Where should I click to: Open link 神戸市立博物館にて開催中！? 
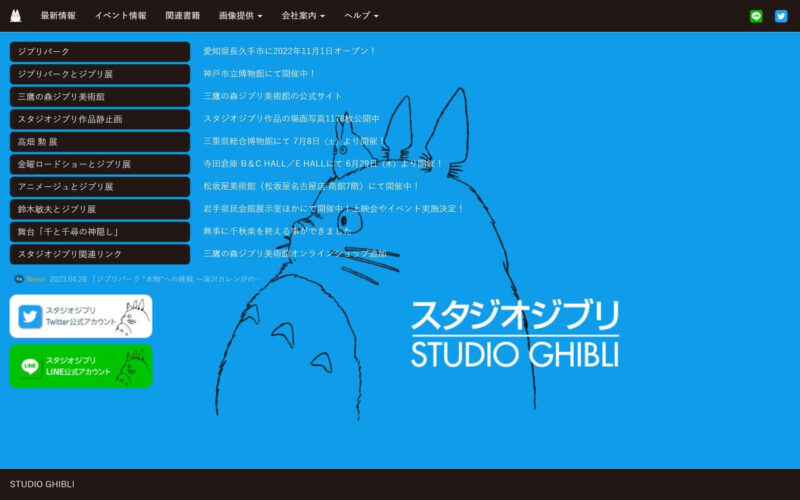click(260, 73)
